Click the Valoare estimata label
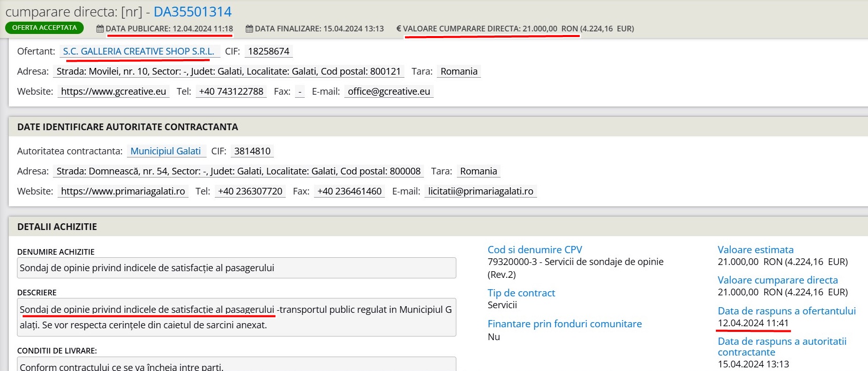 pyautogui.click(x=755, y=250)
